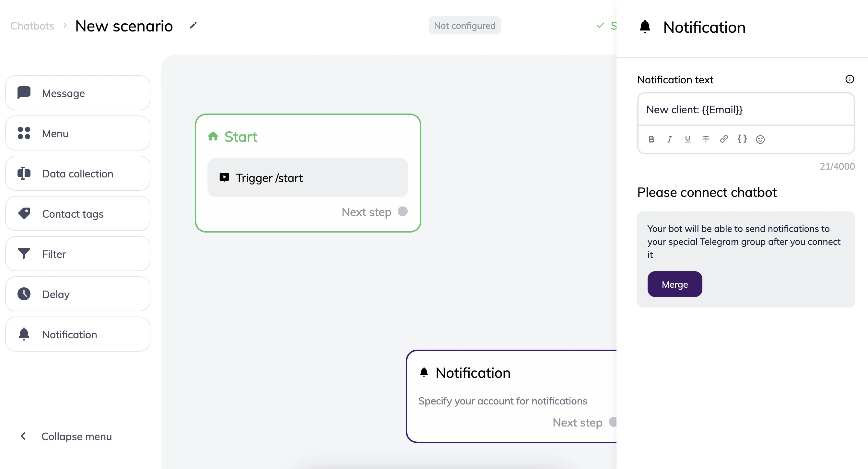The height and width of the screenshot is (469, 868).
Task: Click the green saved checkmark icon
Action: (600, 25)
